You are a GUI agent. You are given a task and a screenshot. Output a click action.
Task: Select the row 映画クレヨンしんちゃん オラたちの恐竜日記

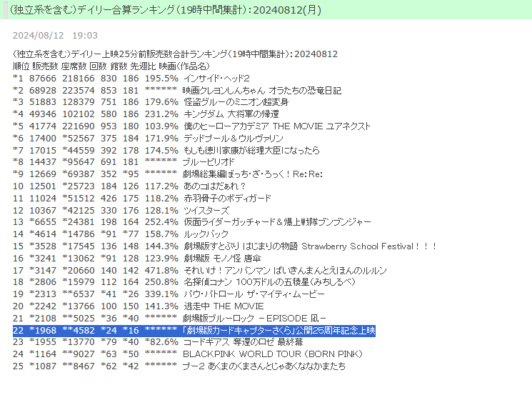(x=177, y=90)
